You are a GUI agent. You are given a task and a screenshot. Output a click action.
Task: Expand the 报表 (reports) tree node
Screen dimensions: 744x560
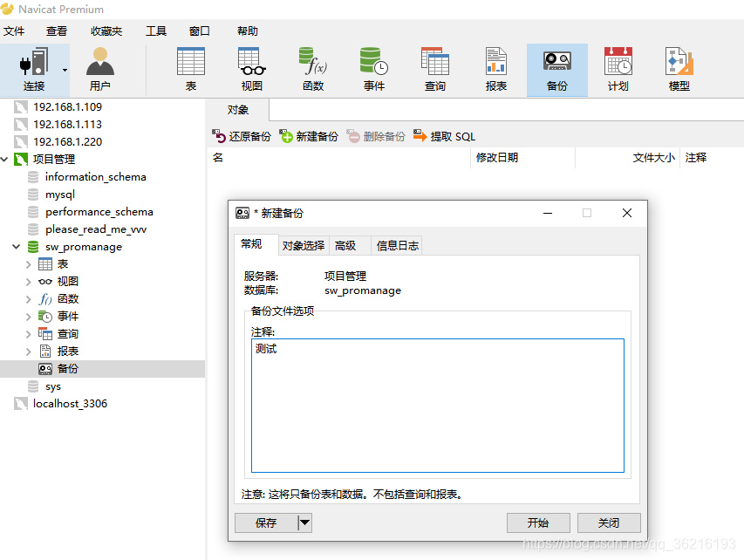(29, 352)
